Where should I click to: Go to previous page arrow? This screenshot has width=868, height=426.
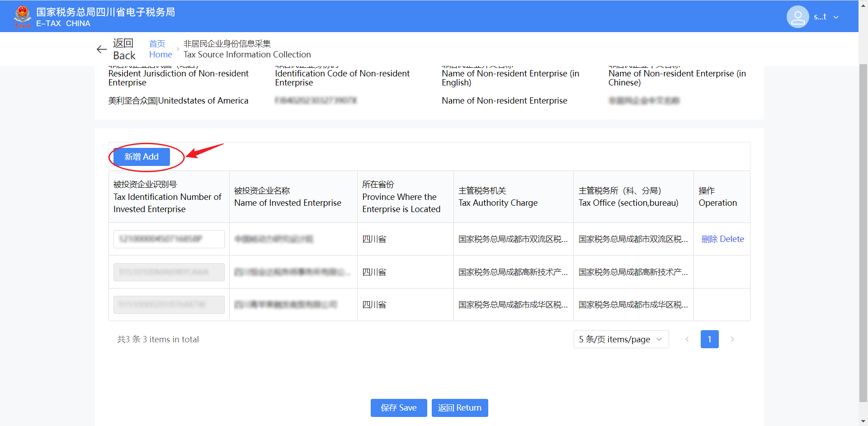[687, 339]
